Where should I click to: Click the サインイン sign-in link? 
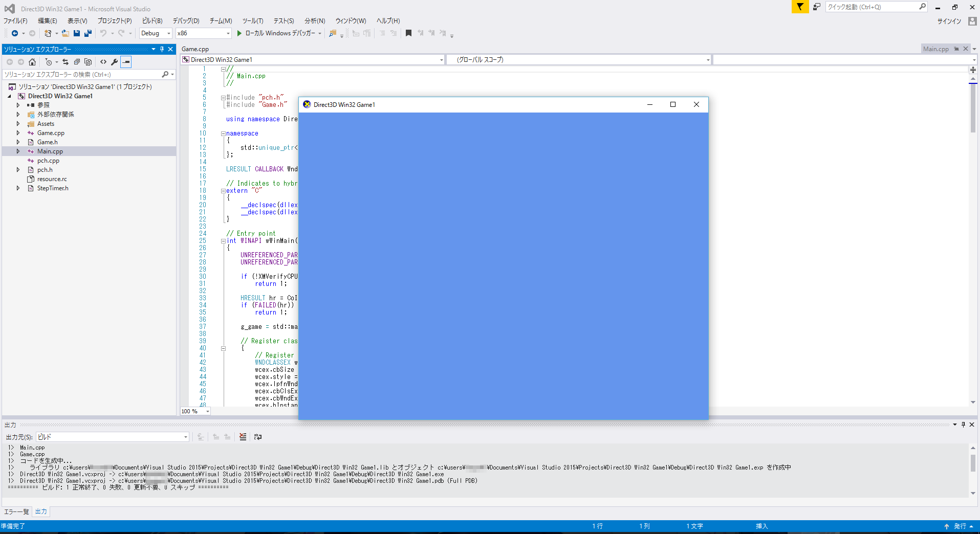[x=949, y=21]
